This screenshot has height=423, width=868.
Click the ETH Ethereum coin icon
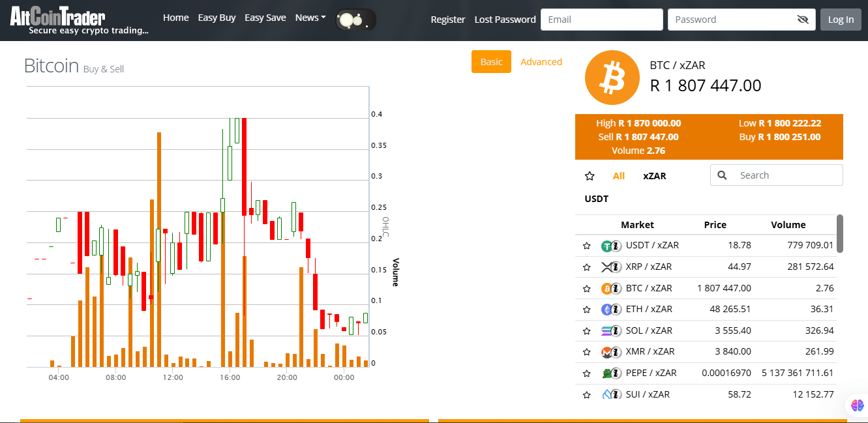pyautogui.click(x=606, y=310)
